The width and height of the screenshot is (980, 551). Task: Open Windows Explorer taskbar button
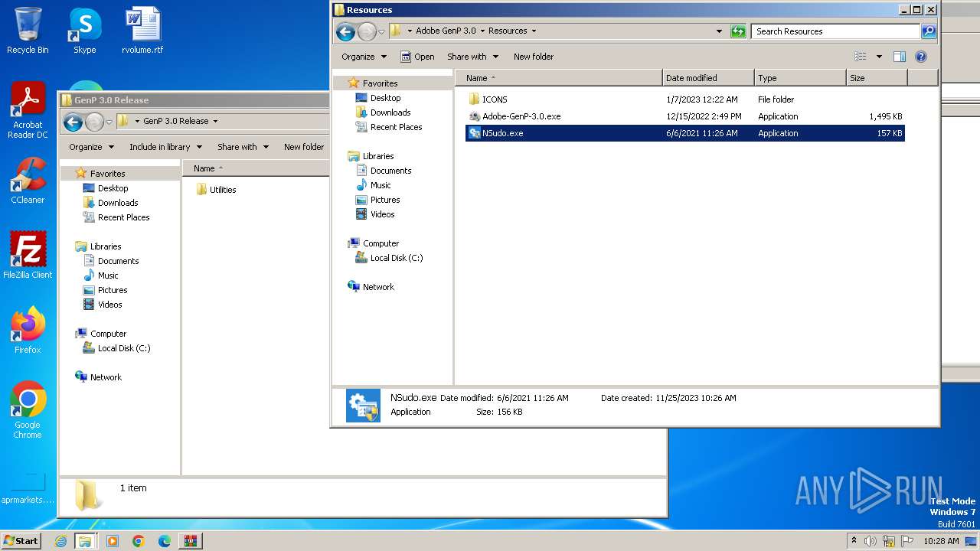[85, 541]
